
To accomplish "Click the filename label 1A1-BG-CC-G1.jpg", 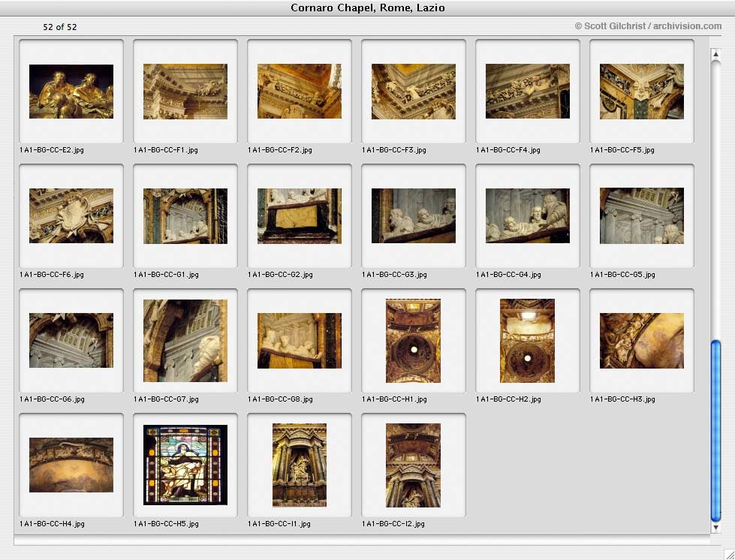I will pyautogui.click(x=166, y=275).
